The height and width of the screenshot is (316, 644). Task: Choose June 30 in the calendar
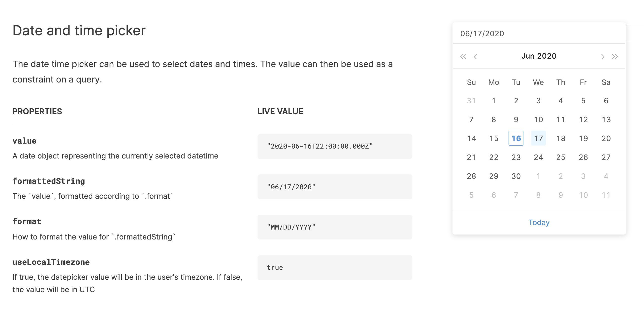(x=516, y=176)
